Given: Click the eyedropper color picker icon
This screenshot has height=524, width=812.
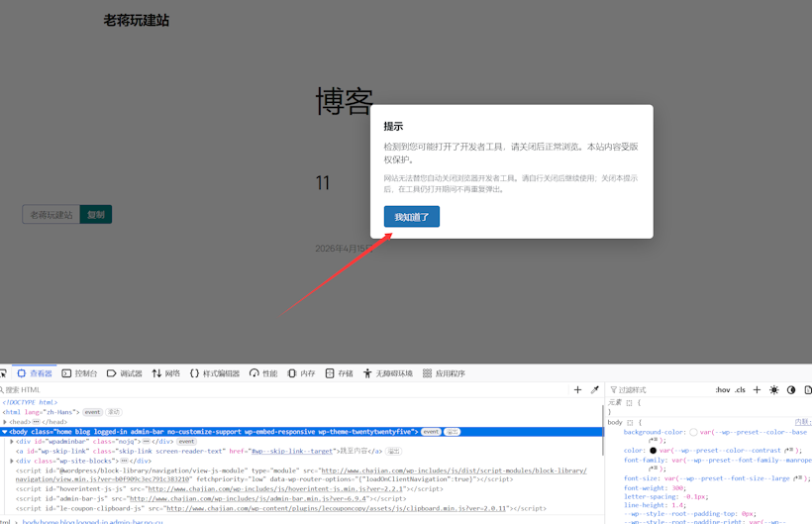Looking at the screenshot, I should (594, 390).
